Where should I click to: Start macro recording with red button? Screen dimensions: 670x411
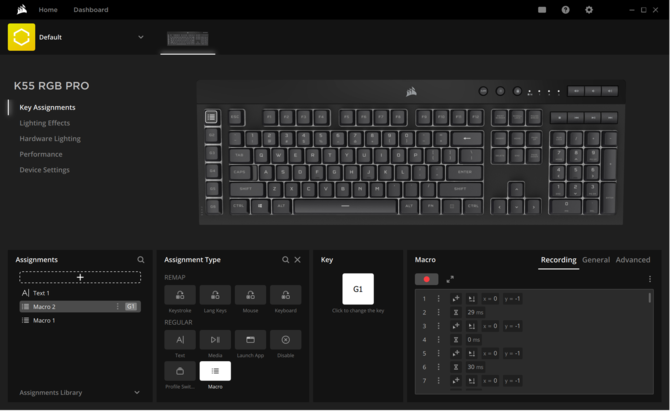pyautogui.click(x=426, y=279)
